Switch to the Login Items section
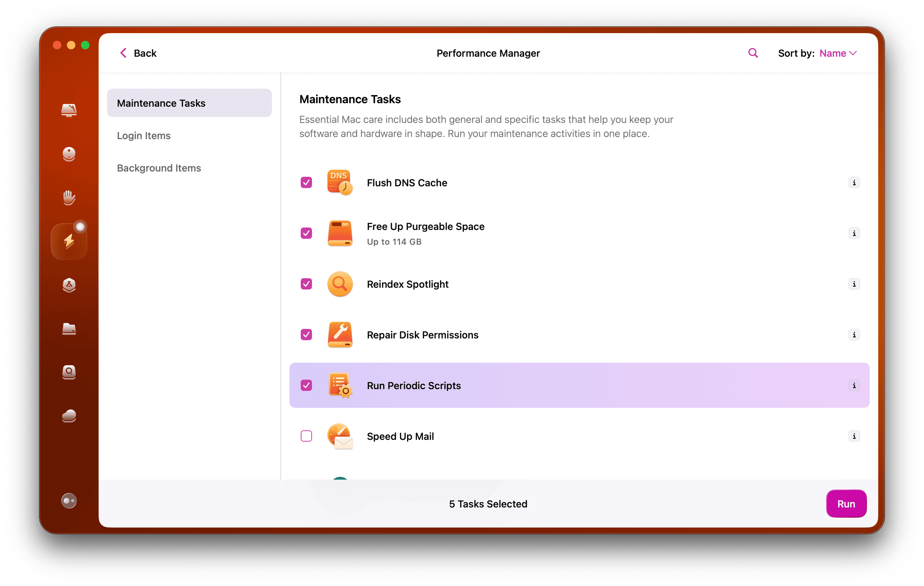Image resolution: width=924 pixels, height=586 pixels. click(144, 136)
